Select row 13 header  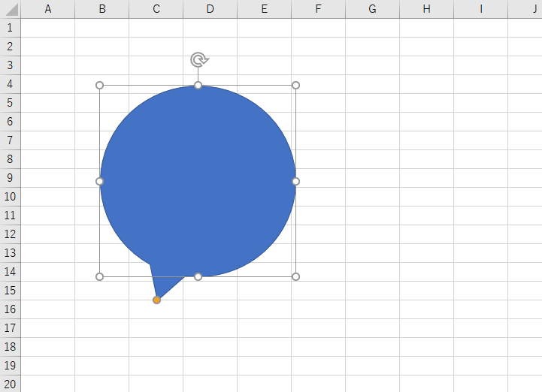click(10, 253)
